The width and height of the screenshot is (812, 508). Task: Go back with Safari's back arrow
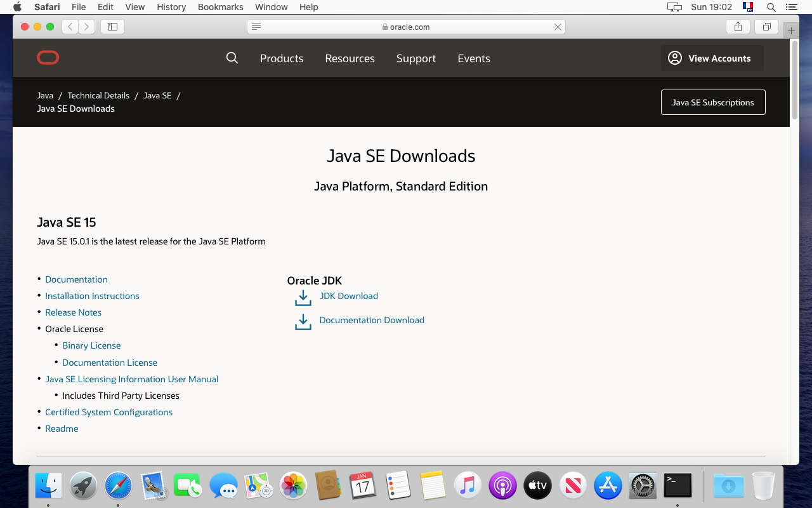[x=70, y=27]
